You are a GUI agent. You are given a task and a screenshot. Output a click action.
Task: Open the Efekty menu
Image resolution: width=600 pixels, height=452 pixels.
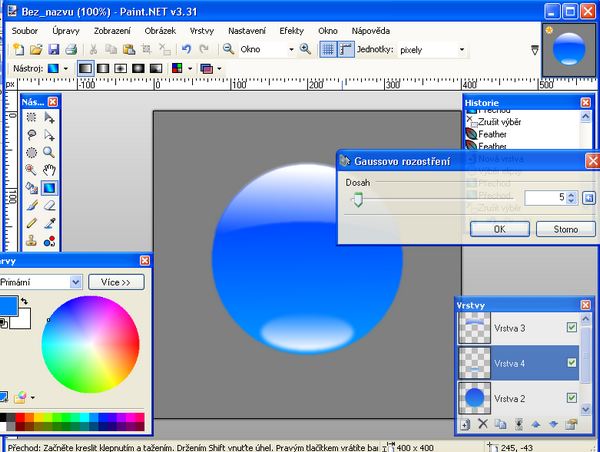(x=292, y=31)
